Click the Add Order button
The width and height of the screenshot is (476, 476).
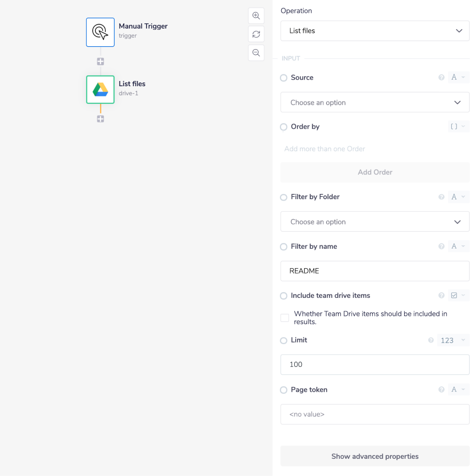coord(375,172)
